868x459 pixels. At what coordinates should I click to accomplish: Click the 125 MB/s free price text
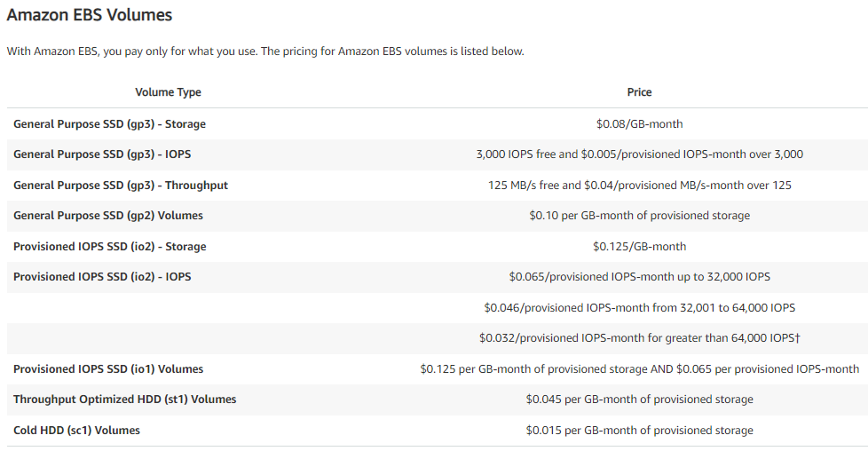639,186
